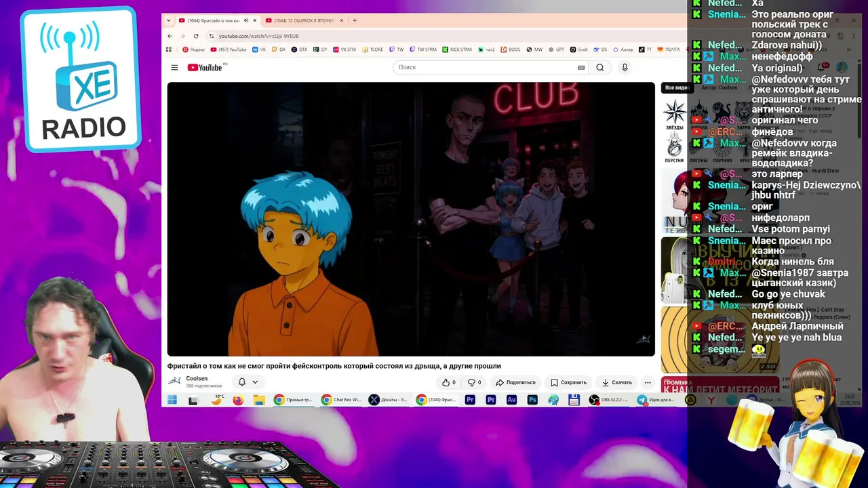Open the three-dot more actions menu
This screenshot has width=868, height=488.
coord(648,382)
